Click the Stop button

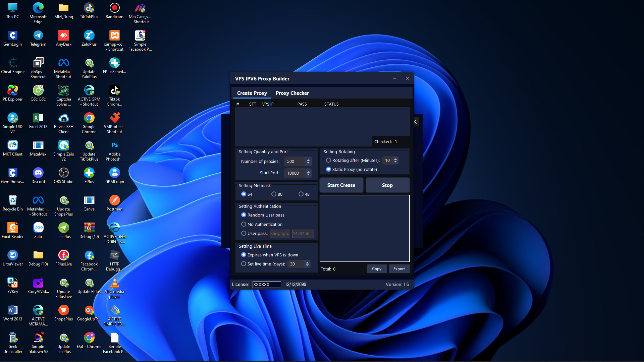pos(387,185)
